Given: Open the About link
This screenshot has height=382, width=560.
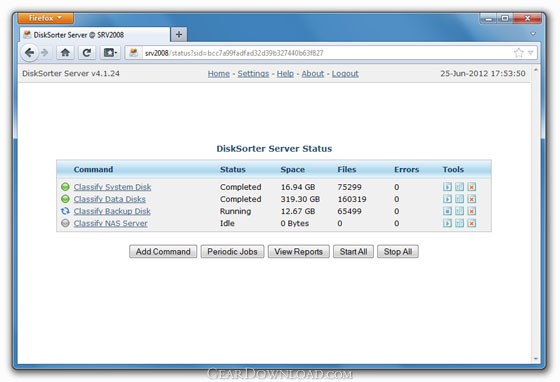Looking at the screenshot, I should pos(312,74).
